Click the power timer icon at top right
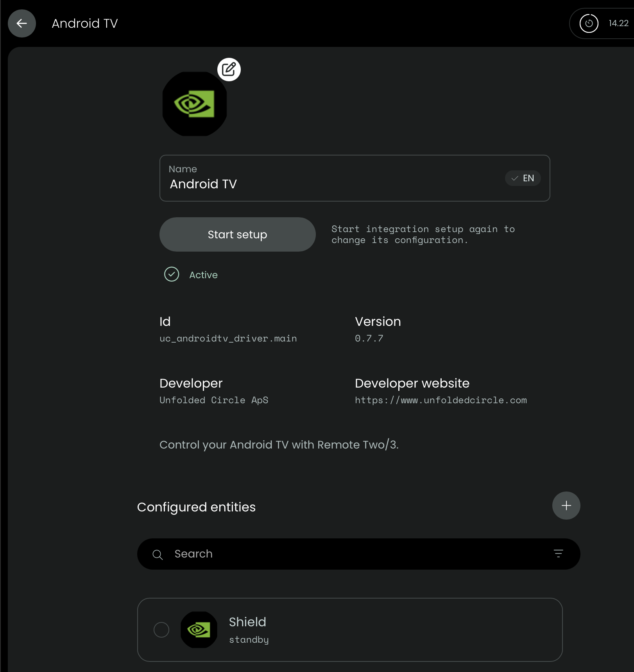 tap(589, 23)
